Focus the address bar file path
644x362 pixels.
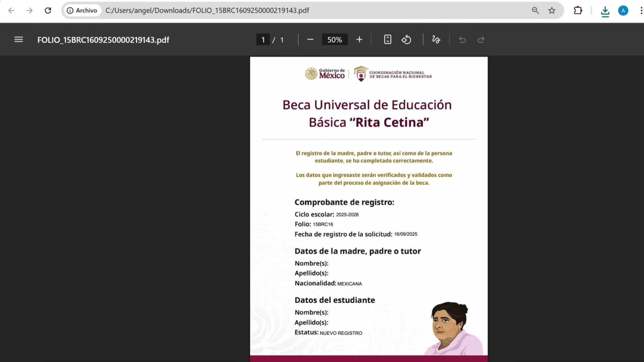(207, 10)
